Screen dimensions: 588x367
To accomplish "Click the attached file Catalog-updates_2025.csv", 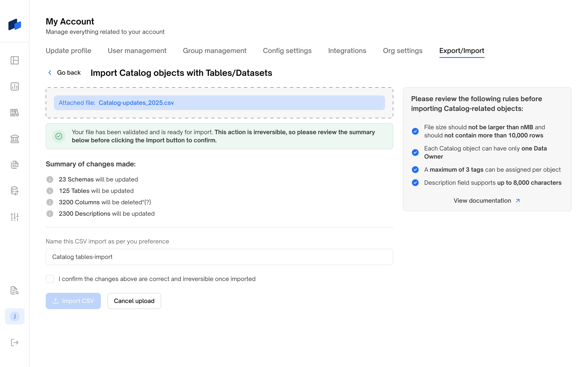I will pos(136,103).
